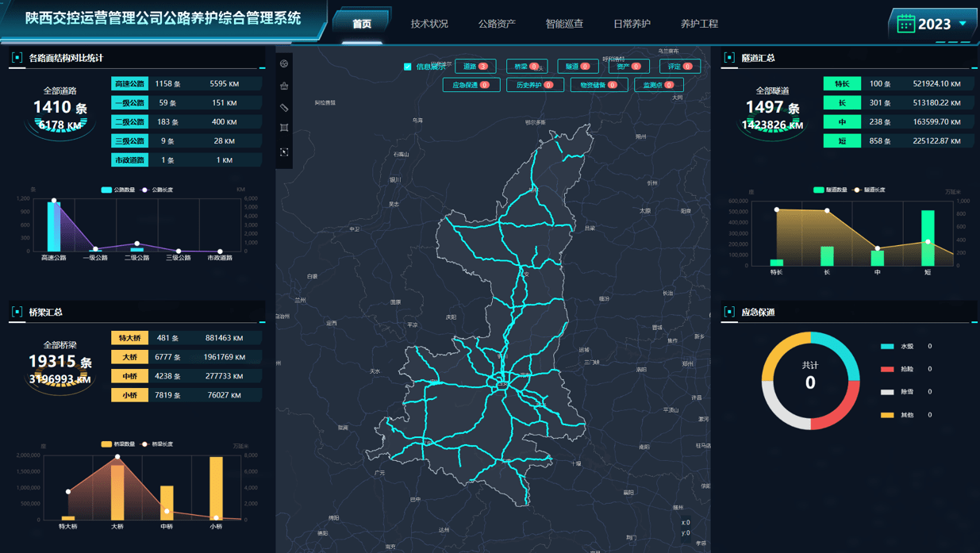Select the area measurement frame tool
The width and height of the screenshot is (980, 553).
pyautogui.click(x=284, y=128)
